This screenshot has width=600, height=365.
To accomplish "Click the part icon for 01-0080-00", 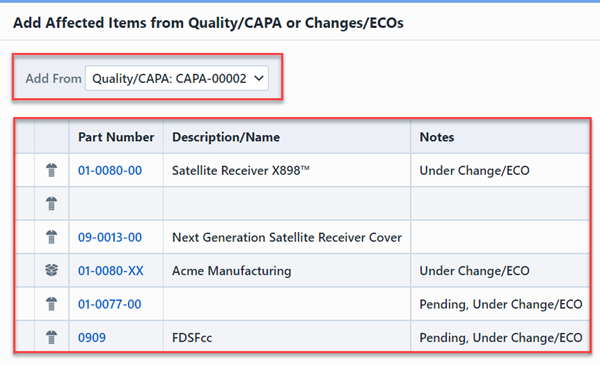I will 52,170.
